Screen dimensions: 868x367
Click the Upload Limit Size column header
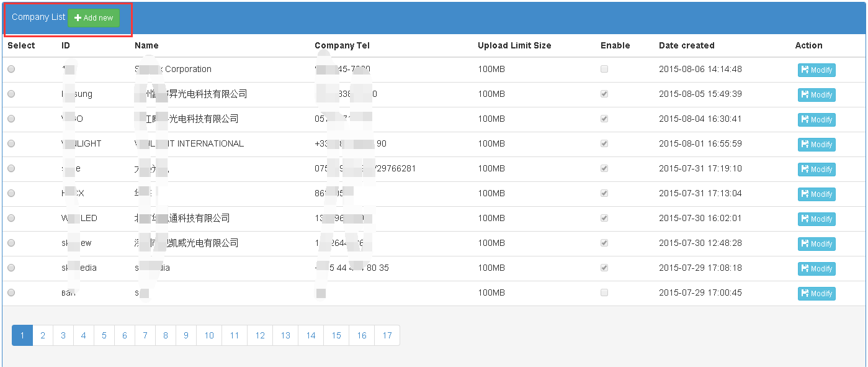coord(514,45)
